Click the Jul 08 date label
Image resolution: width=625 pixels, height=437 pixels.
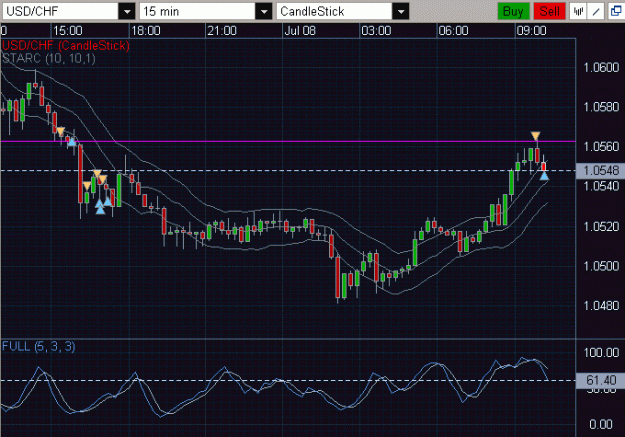click(x=300, y=31)
